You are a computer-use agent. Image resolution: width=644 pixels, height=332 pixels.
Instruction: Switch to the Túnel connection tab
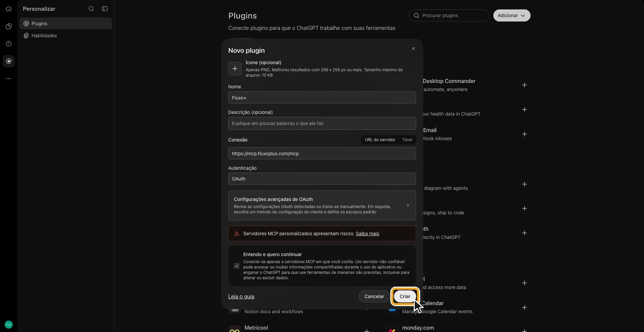[x=407, y=140]
